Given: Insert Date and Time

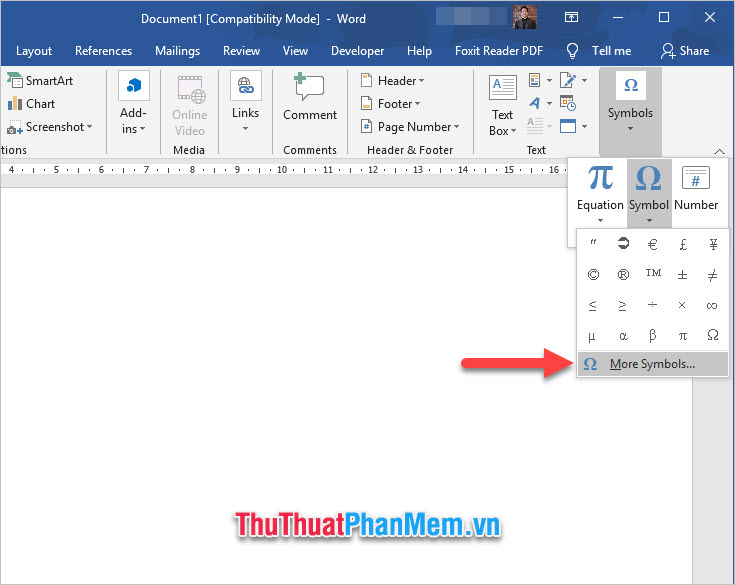Looking at the screenshot, I should (568, 103).
